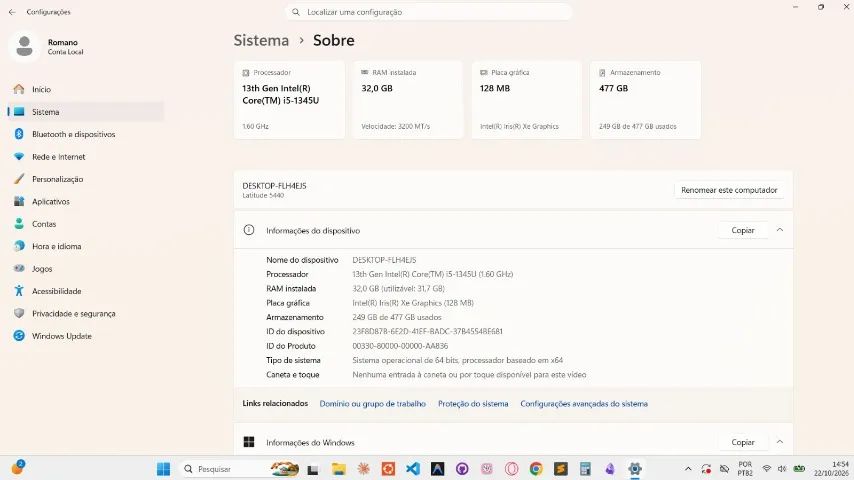
Task: Collapse the Informações do Windows section chevron
Action: pyautogui.click(x=780, y=442)
